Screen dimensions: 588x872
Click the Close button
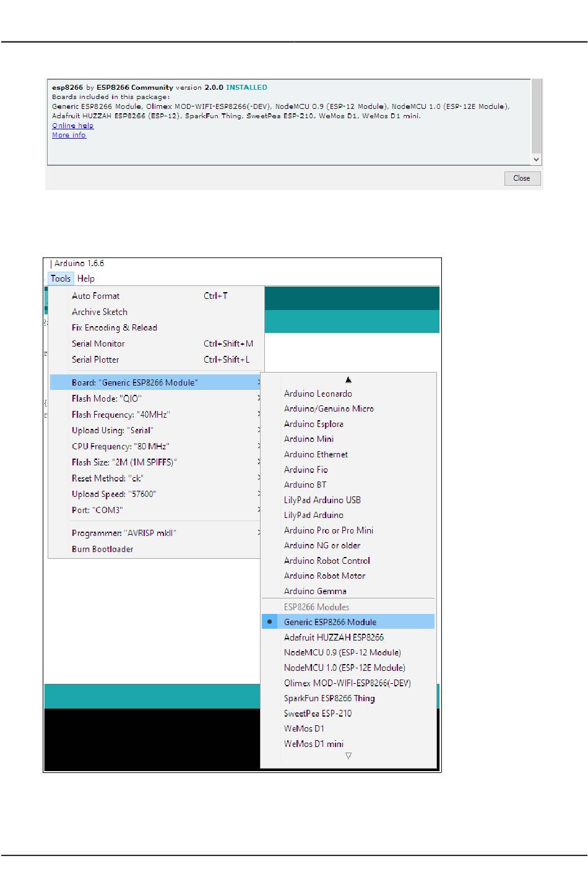point(522,178)
